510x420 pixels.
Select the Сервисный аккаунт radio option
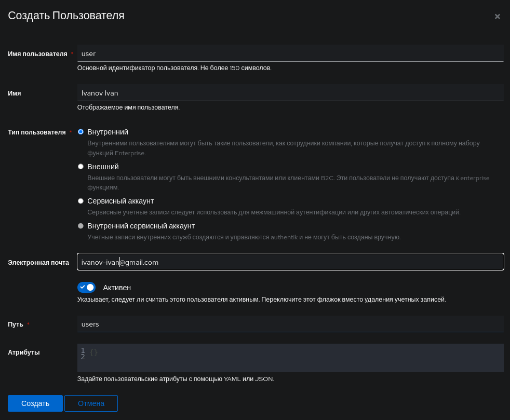tap(80, 201)
